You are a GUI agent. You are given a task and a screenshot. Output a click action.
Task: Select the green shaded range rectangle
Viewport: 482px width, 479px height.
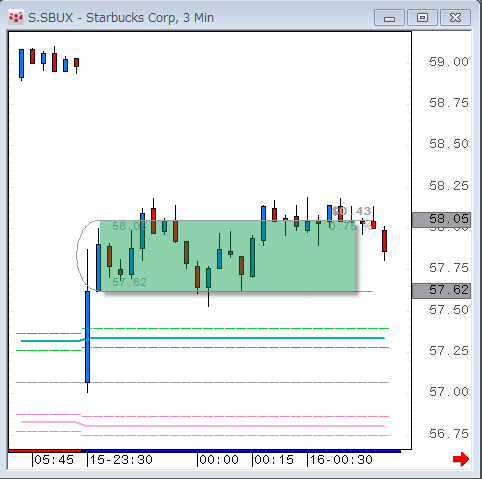[228, 256]
